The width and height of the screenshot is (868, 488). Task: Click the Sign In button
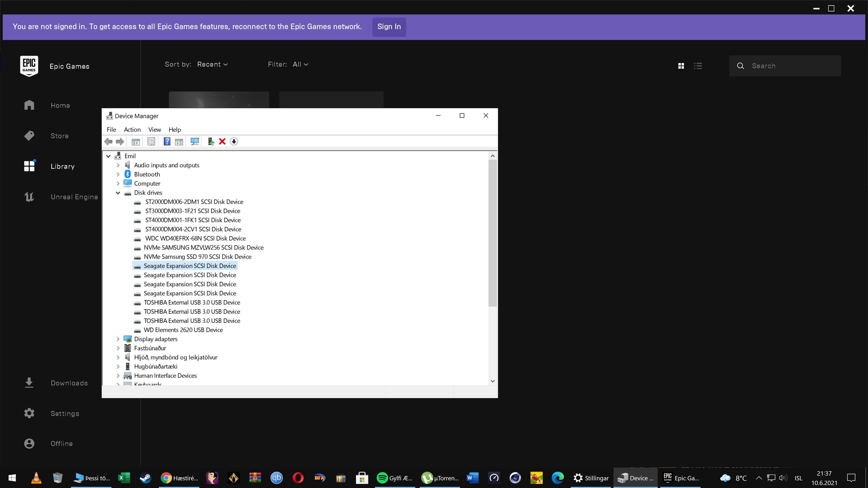[389, 27]
